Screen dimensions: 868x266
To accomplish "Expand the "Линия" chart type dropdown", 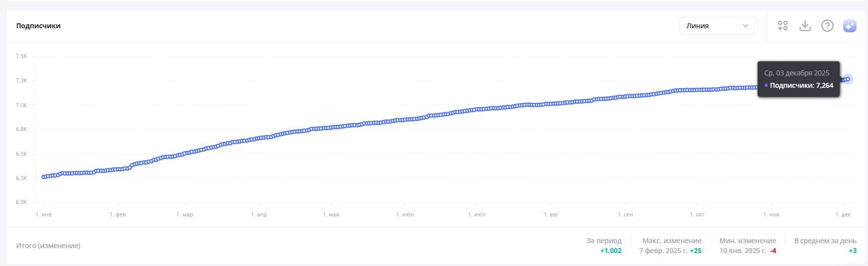I will tap(718, 26).
